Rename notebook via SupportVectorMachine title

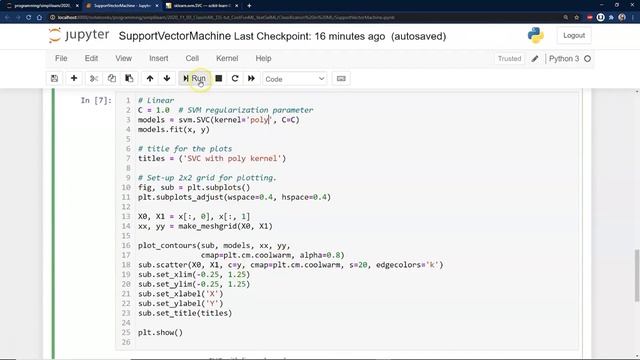(175, 36)
